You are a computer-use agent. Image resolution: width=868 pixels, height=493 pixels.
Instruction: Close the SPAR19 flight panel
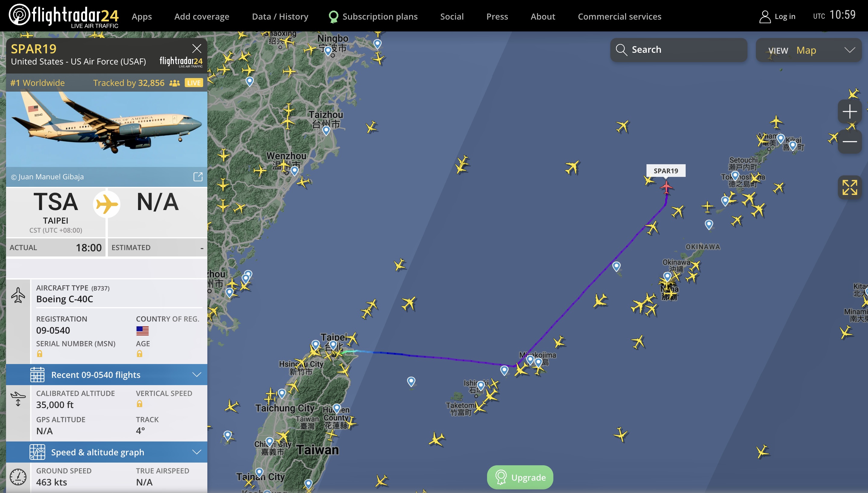pos(197,49)
